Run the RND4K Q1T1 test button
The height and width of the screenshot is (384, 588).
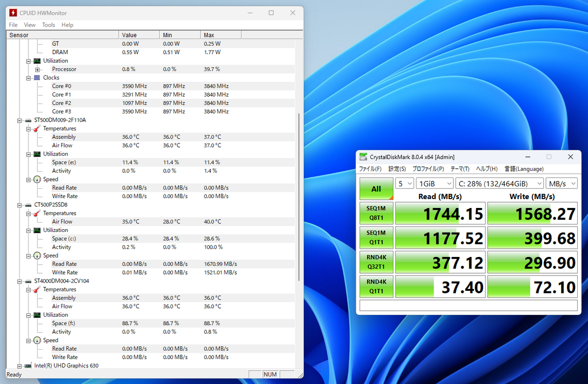[376, 287]
